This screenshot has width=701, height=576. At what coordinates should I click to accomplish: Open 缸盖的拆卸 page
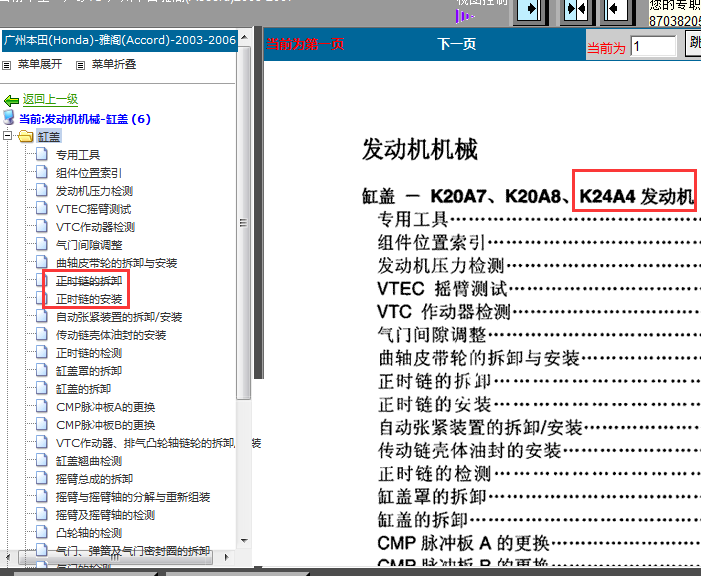[83, 389]
